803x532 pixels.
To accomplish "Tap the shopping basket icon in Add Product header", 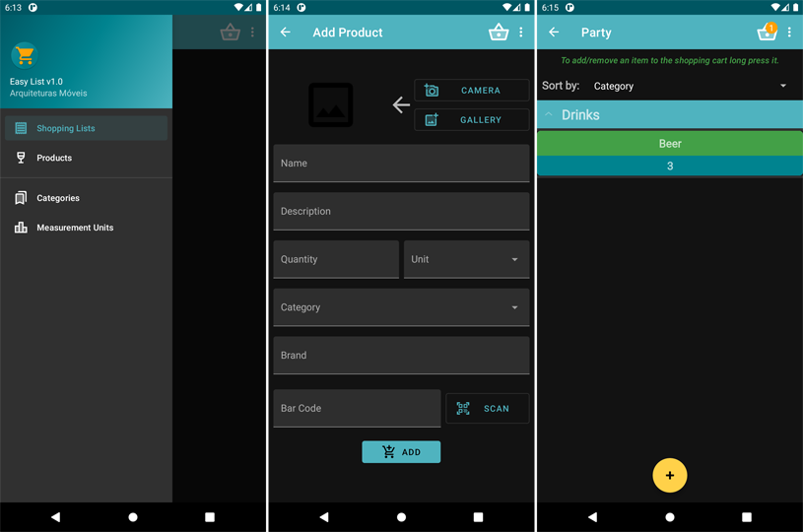I will coord(499,33).
